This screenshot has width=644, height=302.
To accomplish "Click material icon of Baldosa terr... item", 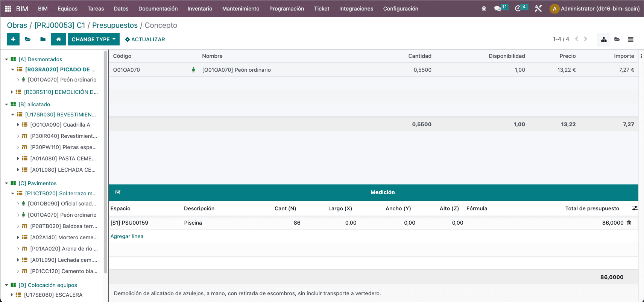I will (x=24, y=226).
